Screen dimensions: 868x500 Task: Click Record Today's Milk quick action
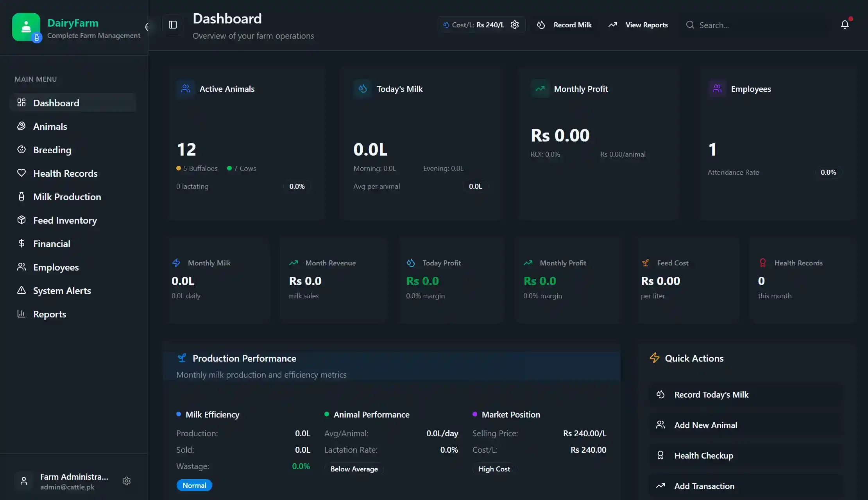(x=711, y=394)
